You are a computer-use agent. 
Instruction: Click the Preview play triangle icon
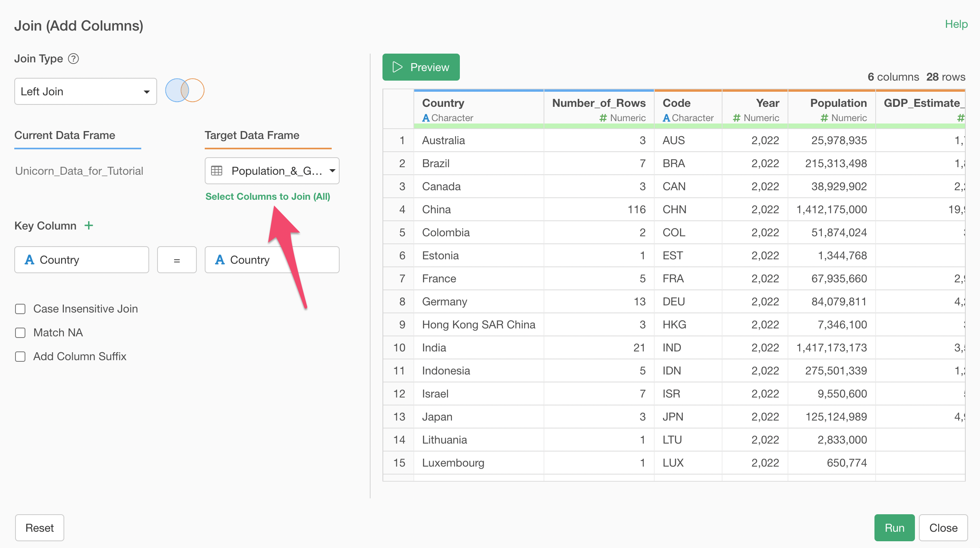tap(397, 67)
